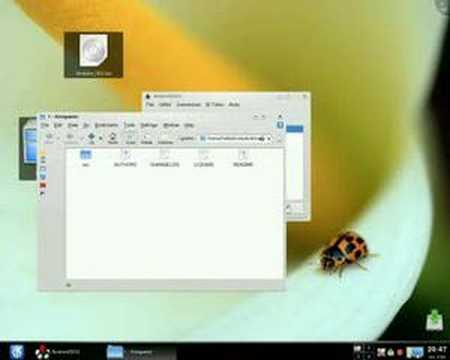The width and height of the screenshot is (450, 360).
Task: Open Konqueror's Go menu
Action: pyautogui.click(x=86, y=125)
